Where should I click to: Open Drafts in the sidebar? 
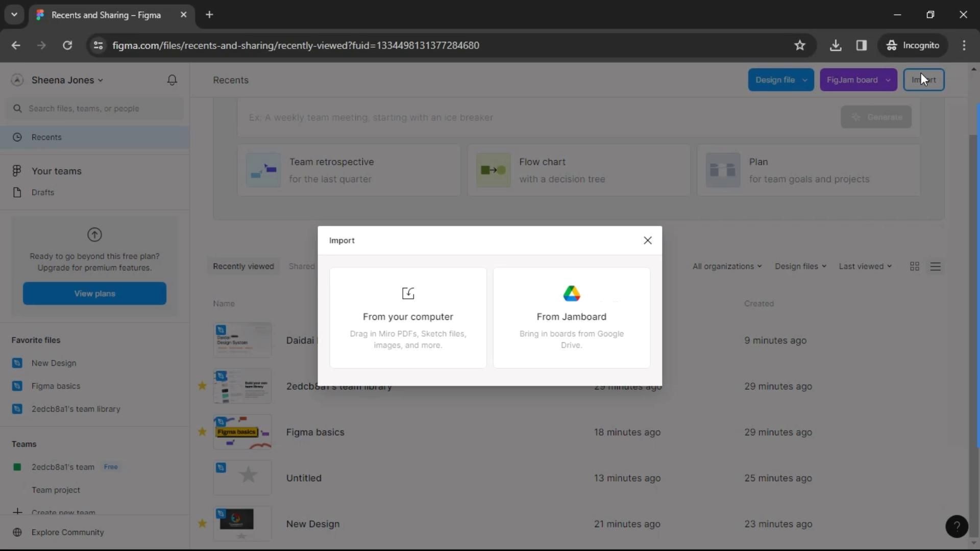[x=43, y=192]
